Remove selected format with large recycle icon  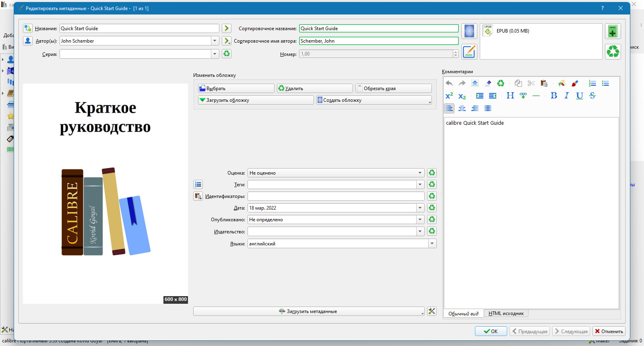(613, 51)
